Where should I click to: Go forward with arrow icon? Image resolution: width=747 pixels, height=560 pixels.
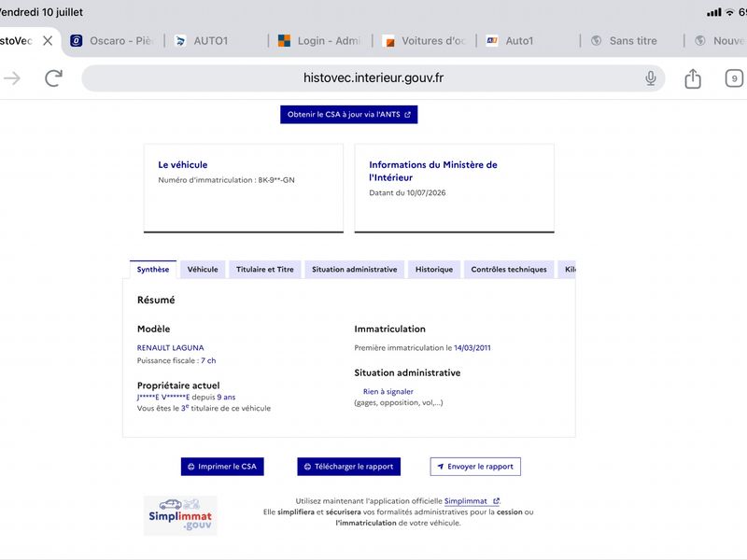click(12, 78)
